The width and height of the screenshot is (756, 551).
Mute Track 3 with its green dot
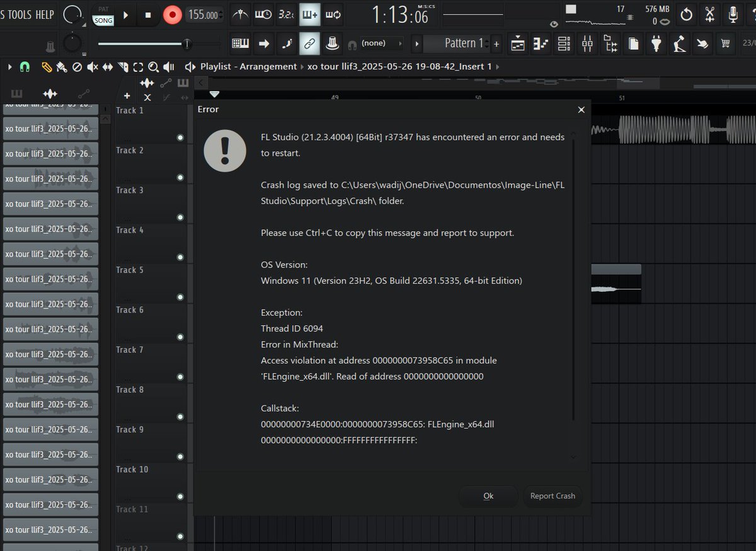[180, 217]
